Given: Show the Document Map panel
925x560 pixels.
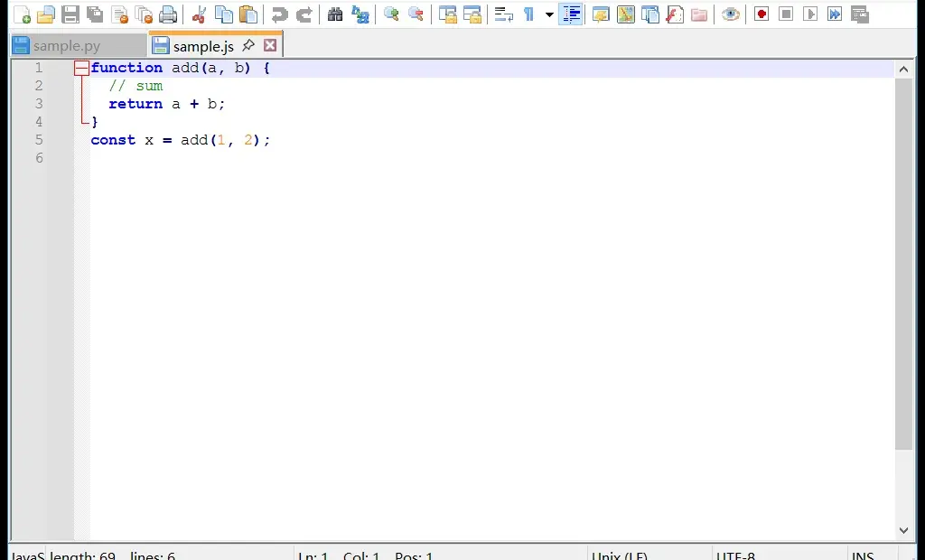Looking at the screenshot, I should pos(625,14).
